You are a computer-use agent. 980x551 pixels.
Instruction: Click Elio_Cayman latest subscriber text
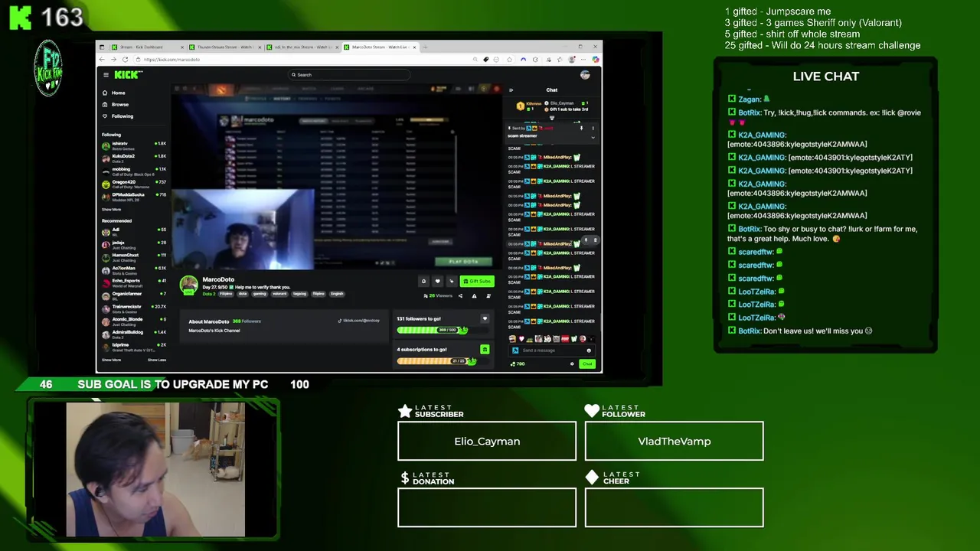(x=487, y=442)
